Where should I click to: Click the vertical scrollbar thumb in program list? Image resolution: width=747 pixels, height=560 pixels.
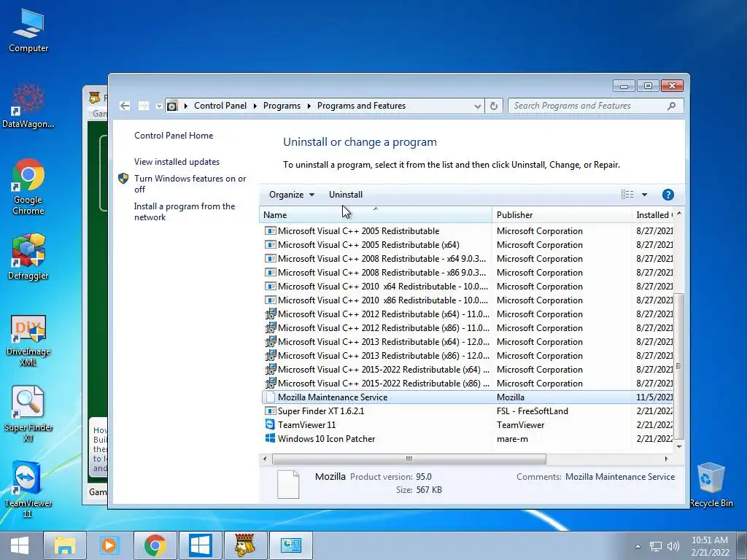point(679,366)
